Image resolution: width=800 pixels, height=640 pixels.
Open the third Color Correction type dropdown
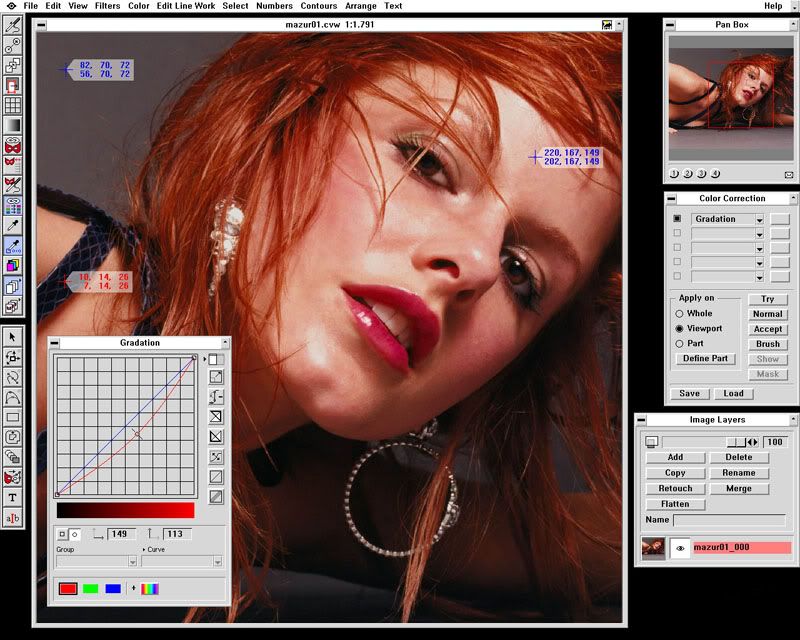click(x=760, y=248)
